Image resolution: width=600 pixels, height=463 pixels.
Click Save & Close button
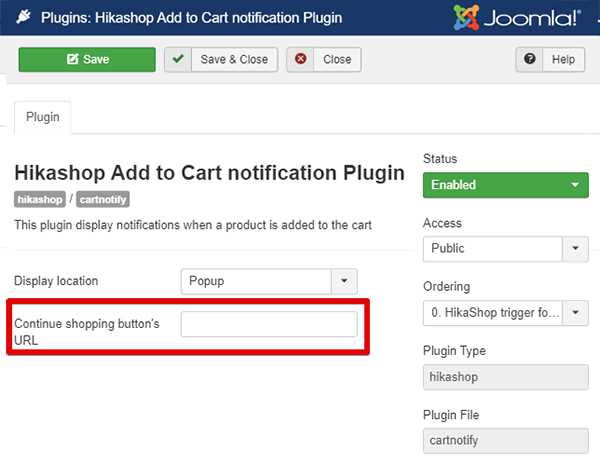tap(221, 59)
